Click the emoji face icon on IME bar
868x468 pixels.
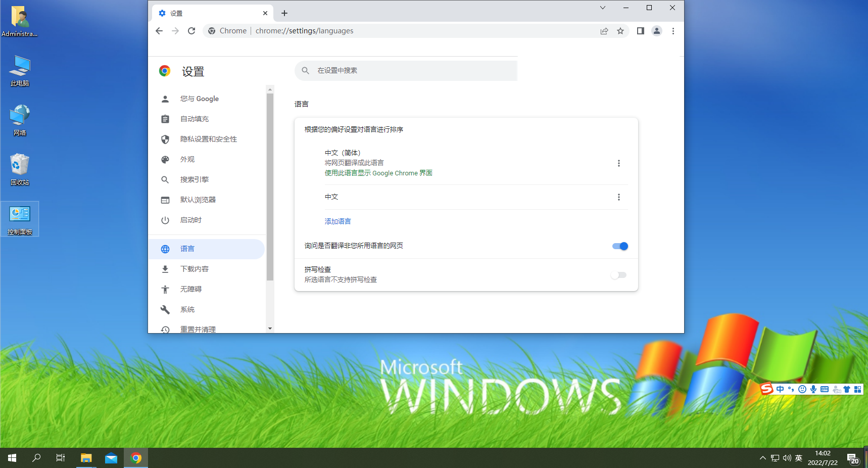[802, 389]
